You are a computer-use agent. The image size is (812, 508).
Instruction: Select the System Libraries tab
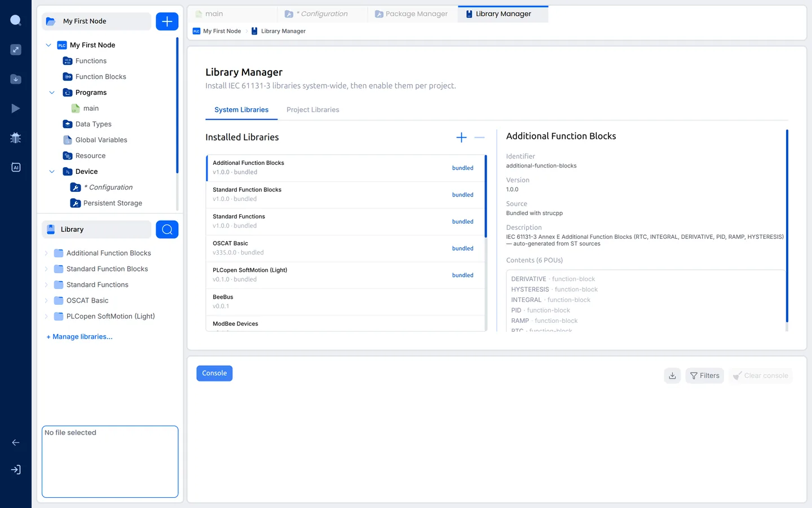click(241, 110)
